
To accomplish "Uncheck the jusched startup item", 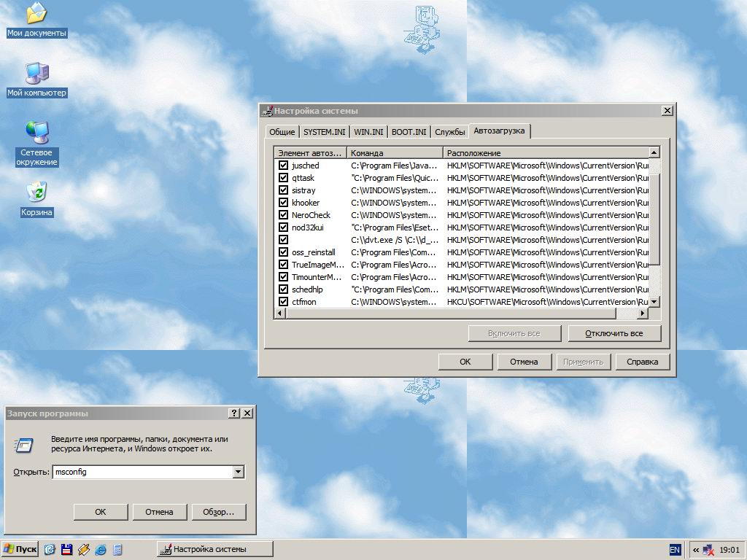I will tap(284, 166).
